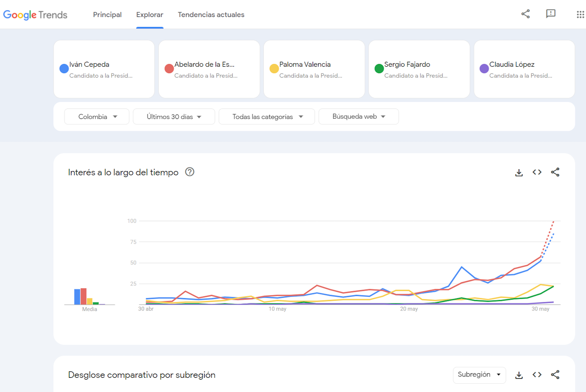
Task: Click the 30 abr axis label
Action: (146, 309)
